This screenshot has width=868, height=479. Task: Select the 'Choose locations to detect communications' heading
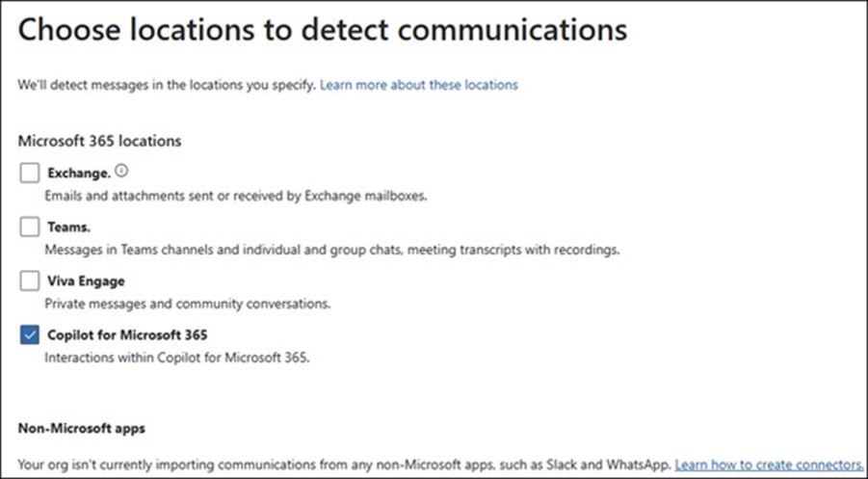click(x=323, y=31)
